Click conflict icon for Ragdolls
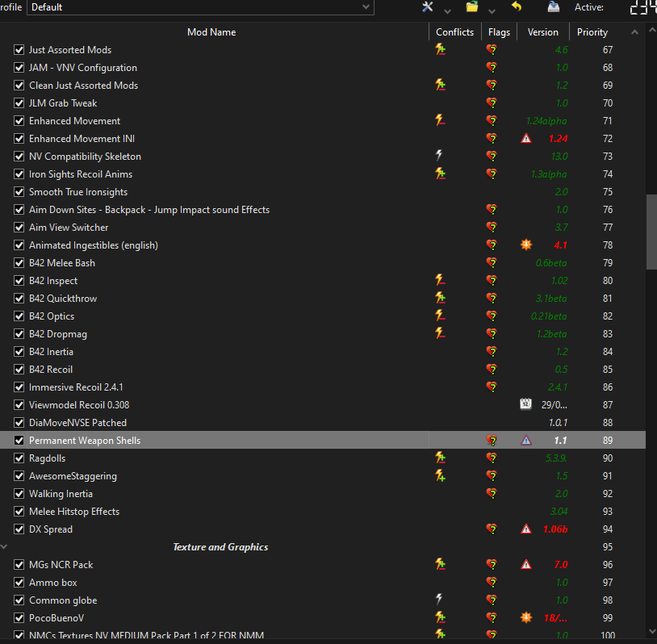657x644 pixels. pyautogui.click(x=440, y=458)
